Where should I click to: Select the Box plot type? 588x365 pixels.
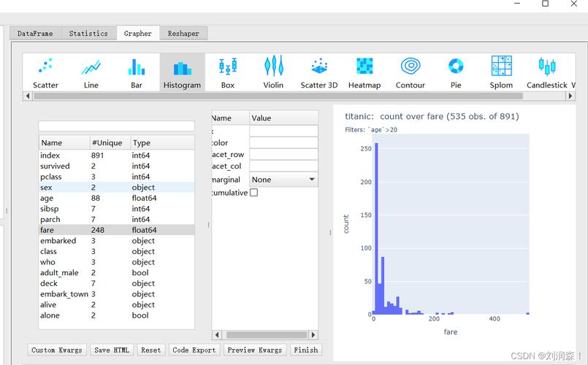(x=228, y=72)
